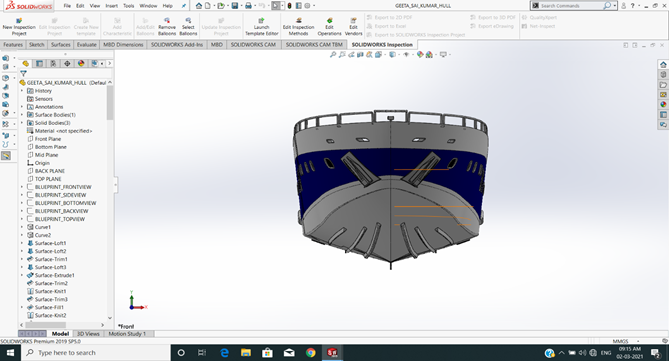The height and width of the screenshot is (361, 669).
Task: Select Material <not specified> item
Action: [x=63, y=131]
